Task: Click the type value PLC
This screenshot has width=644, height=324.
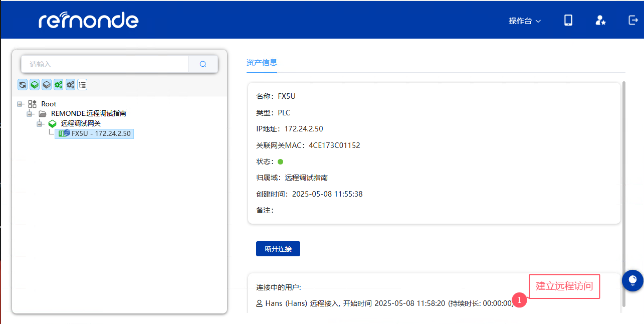Action: coord(284,113)
